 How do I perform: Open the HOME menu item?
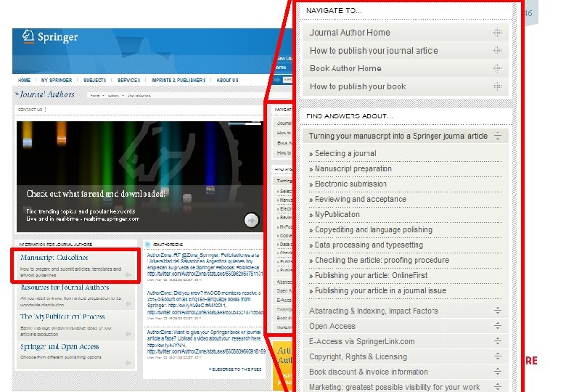[x=24, y=80]
